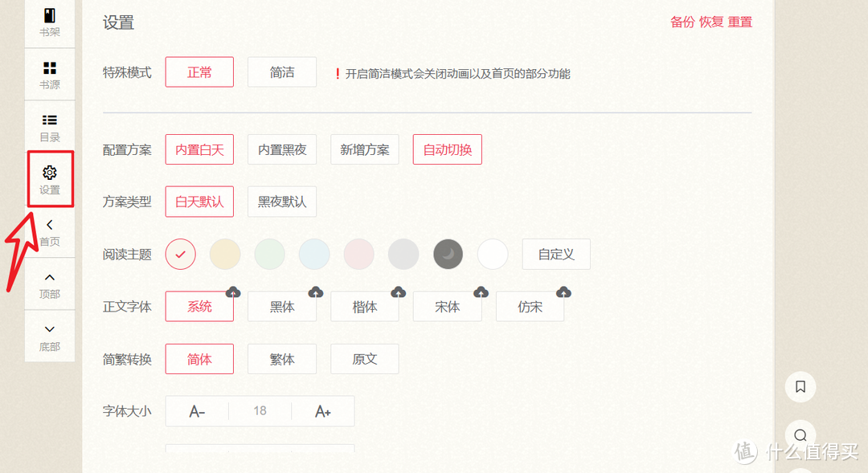Image resolution: width=868 pixels, height=473 pixels.
Task: Click the search magnifier icon button
Action: click(x=800, y=434)
